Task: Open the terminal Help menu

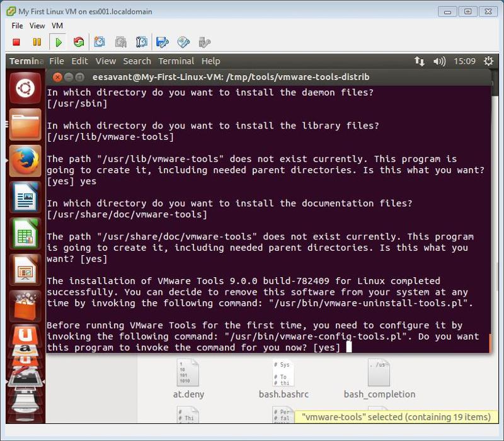Action: [x=211, y=61]
